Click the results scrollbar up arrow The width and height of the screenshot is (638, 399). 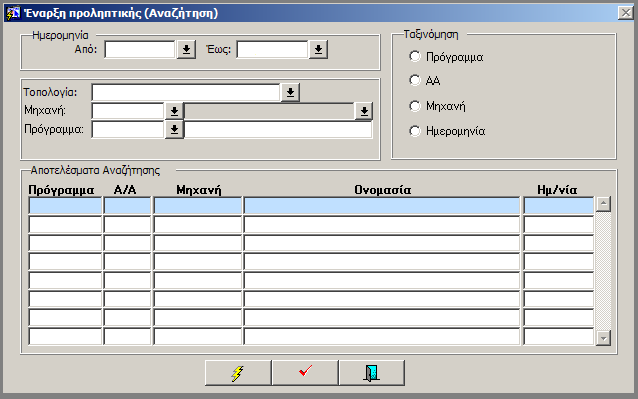603,204
